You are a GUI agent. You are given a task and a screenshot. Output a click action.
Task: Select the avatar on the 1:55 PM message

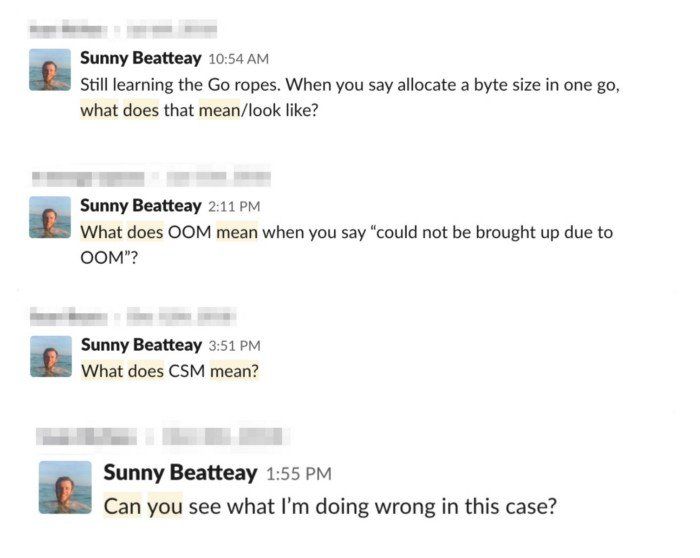65,487
